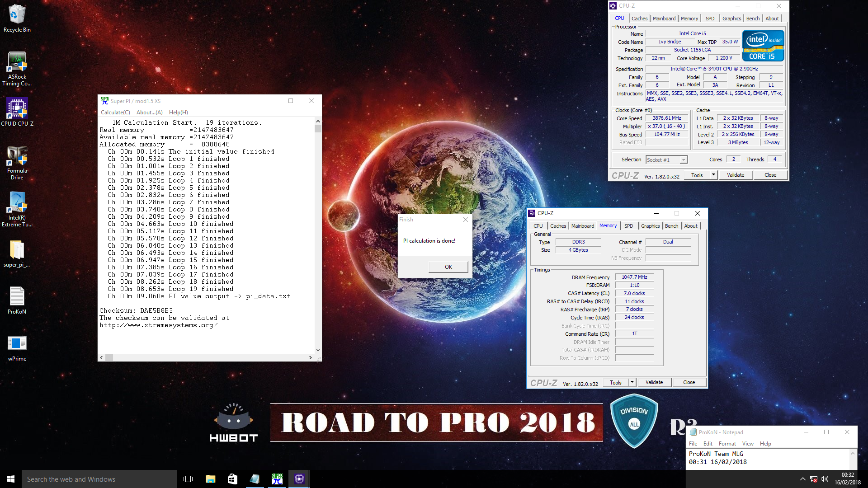Open Help menu in ProKoN Notepad
This screenshot has width=868, height=488.
tap(765, 444)
